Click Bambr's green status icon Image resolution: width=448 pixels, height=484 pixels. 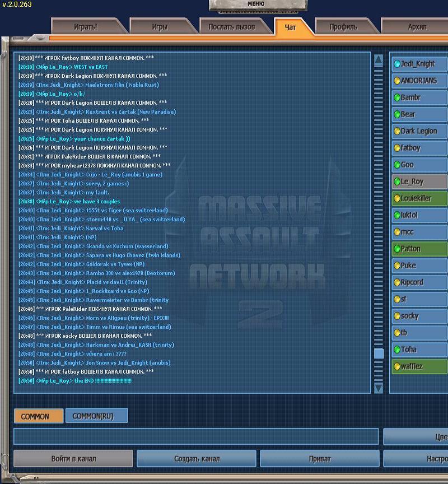pos(397,97)
